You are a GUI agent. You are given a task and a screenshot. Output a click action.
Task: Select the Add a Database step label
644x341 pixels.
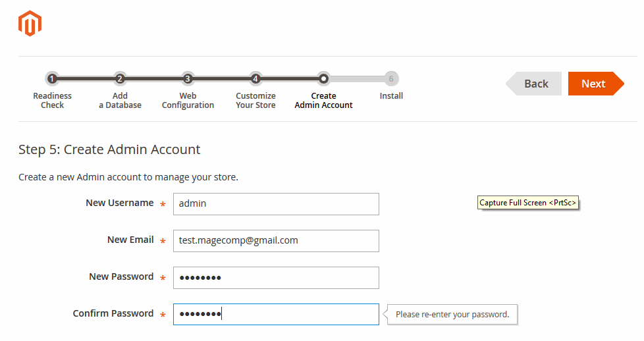[120, 101]
